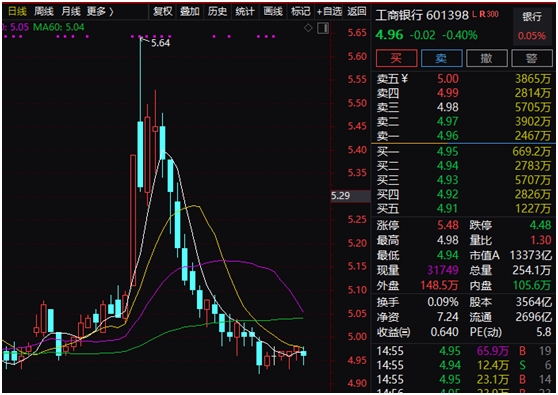Screen dimensions: 558x395
Task: Click the current price 4.96 in header
Action: pos(390,35)
